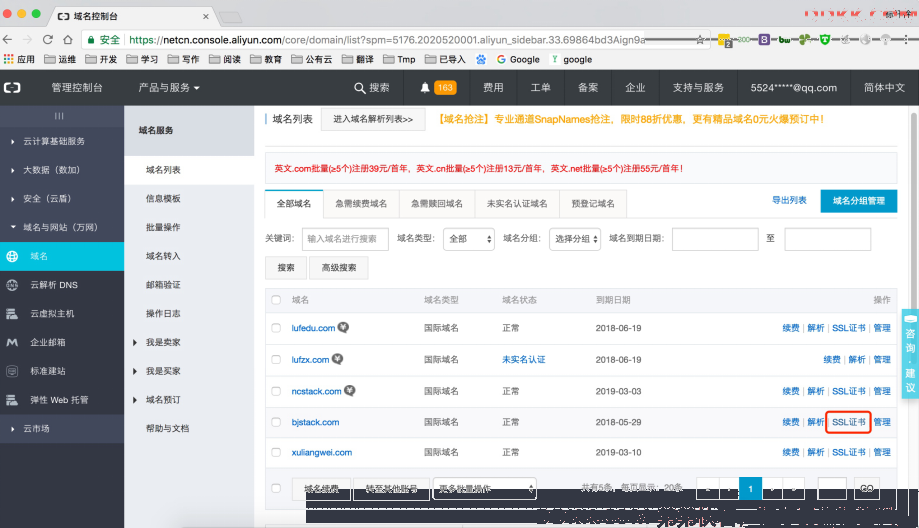Screen dimensions: 919x528
Task: Click 续费 for xuliangwei.com
Action: click(x=791, y=452)
